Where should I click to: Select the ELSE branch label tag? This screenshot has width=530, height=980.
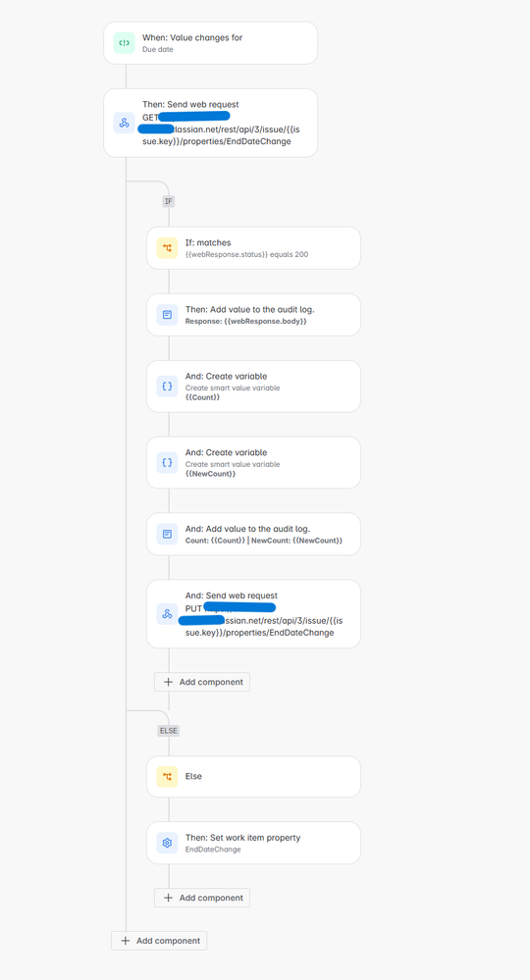tap(168, 730)
